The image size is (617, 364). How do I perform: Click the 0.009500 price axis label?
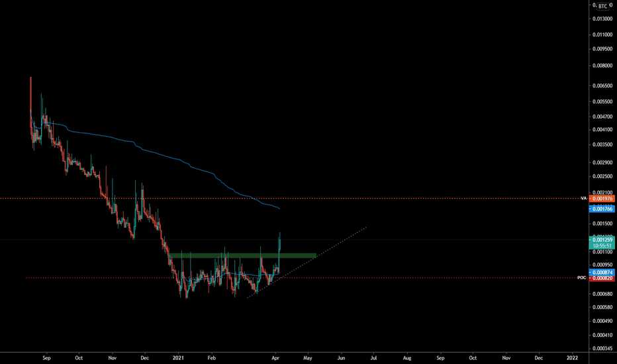coord(602,49)
